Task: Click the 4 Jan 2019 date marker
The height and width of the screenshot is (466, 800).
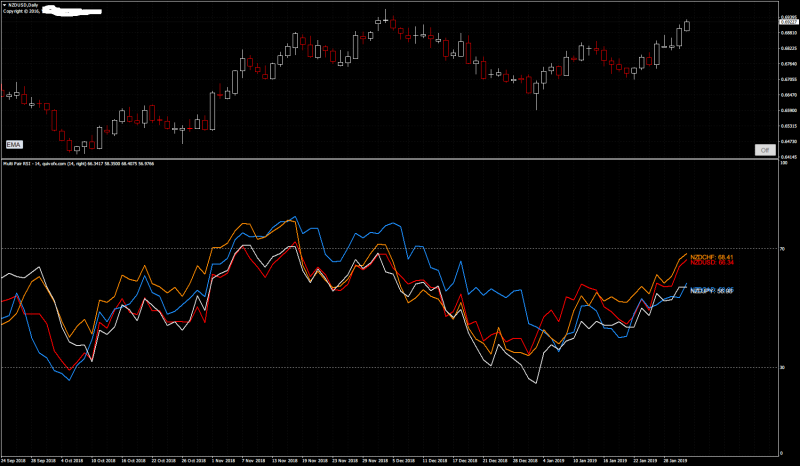Action: coord(554,461)
